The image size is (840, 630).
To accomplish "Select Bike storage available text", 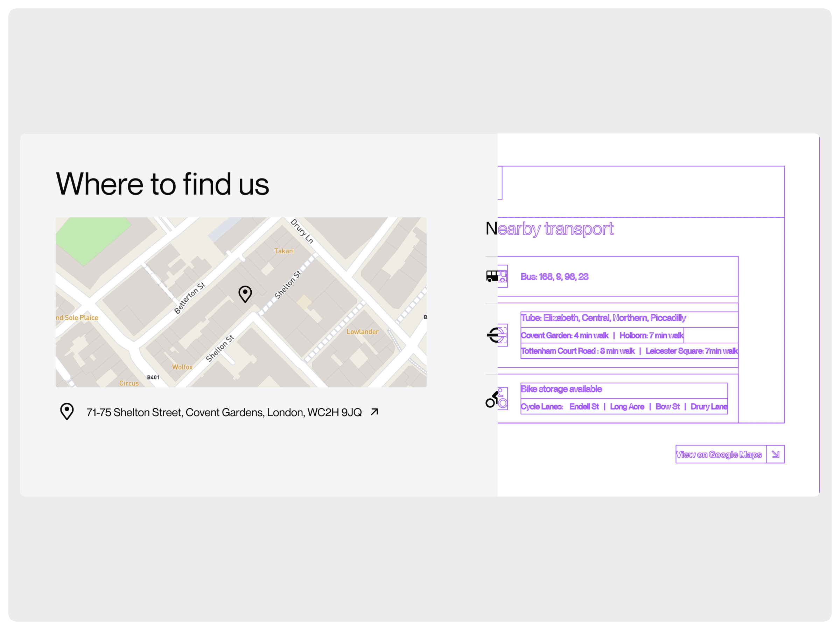I will (x=561, y=389).
